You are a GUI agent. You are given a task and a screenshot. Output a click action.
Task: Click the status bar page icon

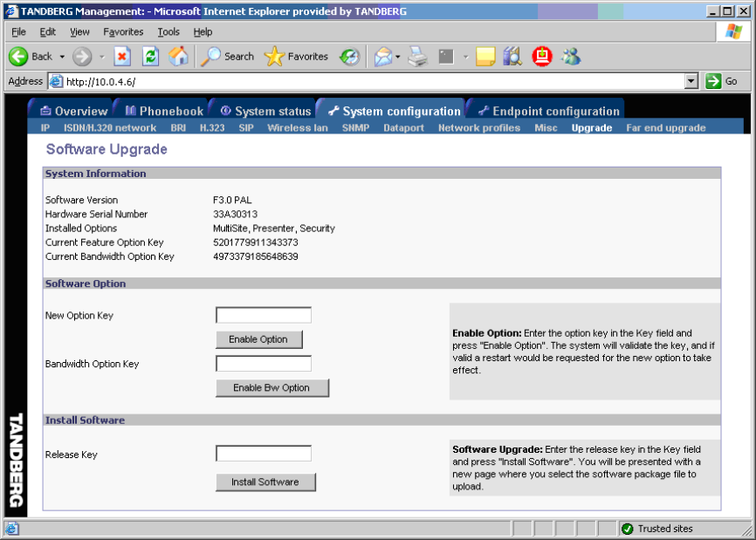pos(12,529)
